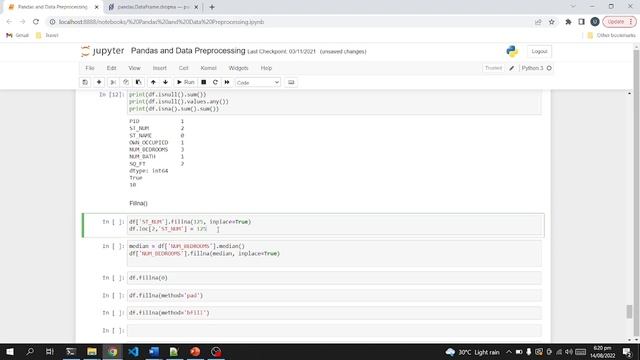
Task: Close the pandas.DataFrame.dropna tab
Action: point(196,7)
